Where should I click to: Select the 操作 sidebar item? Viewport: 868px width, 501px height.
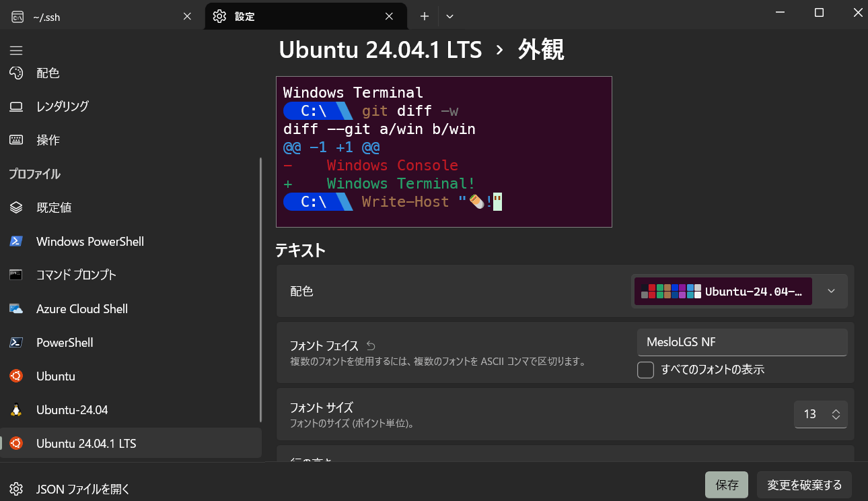coord(131,140)
